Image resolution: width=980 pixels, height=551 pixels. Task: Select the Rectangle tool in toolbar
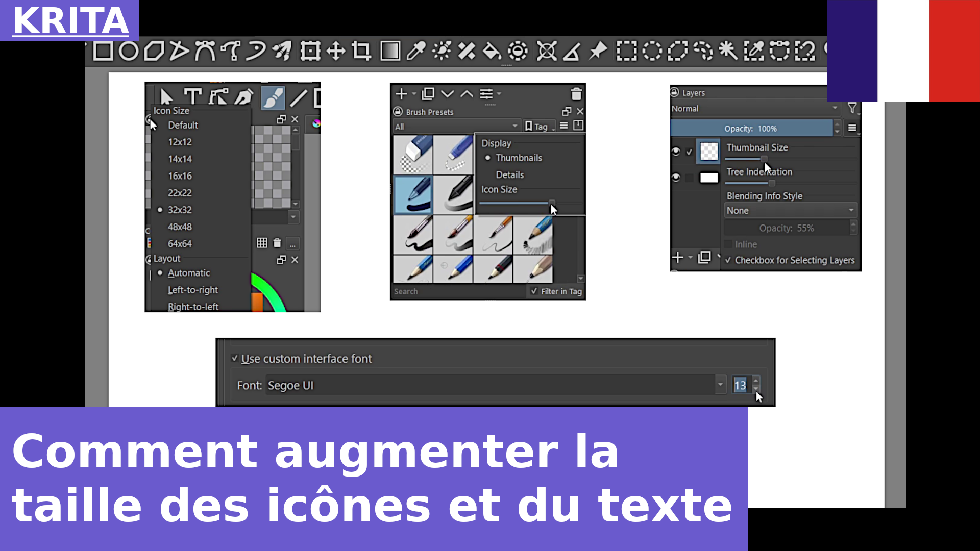coord(103,51)
